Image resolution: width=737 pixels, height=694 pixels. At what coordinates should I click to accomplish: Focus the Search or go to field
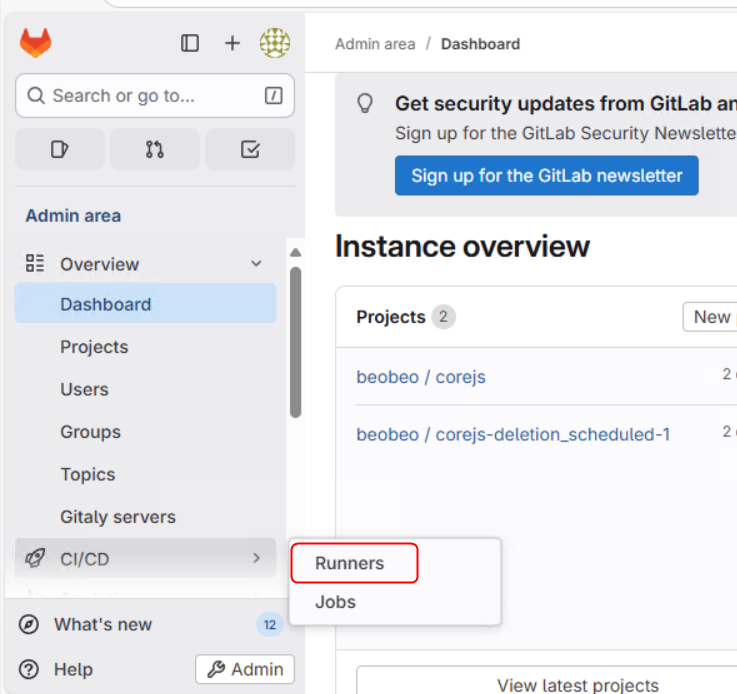coord(155,96)
